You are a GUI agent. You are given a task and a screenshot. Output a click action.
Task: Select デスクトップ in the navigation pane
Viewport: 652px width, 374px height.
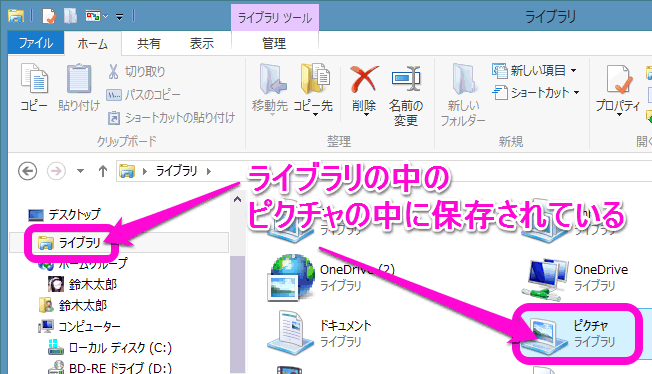click(x=64, y=215)
